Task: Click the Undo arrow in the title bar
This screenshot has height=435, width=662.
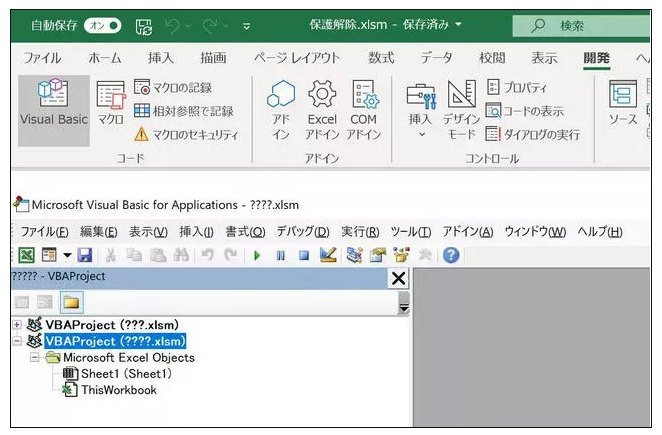Action: (x=172, y=26)
